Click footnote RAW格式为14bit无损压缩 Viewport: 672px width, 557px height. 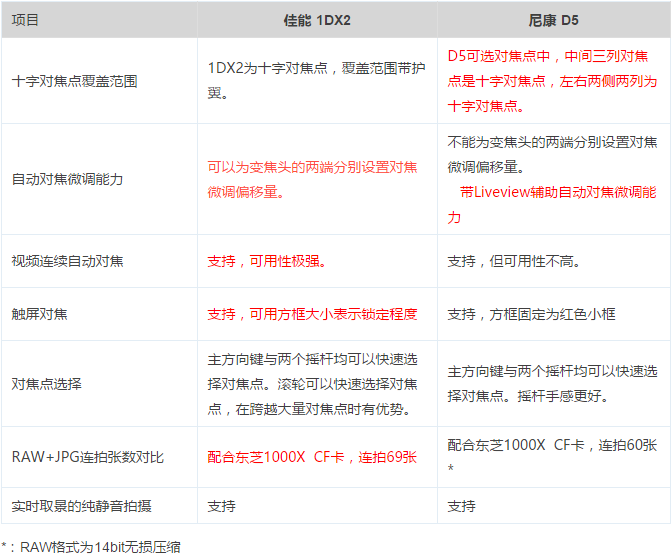100,547
